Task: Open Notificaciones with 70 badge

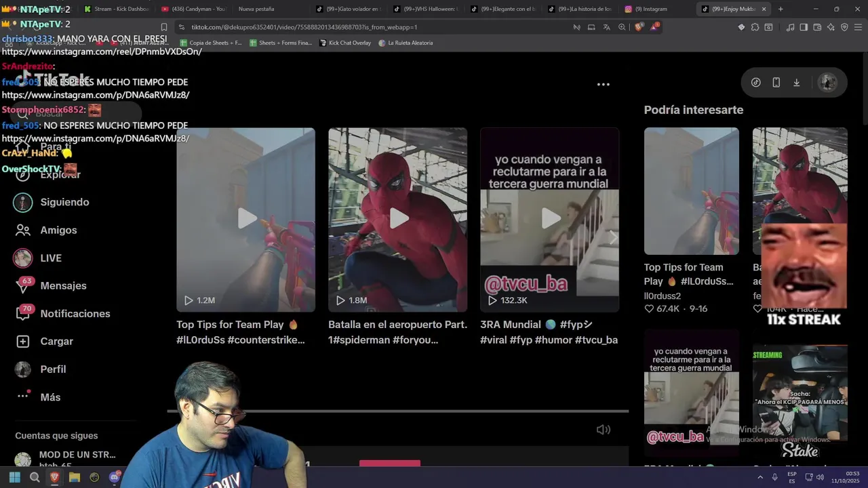Action: click(62, 313)
